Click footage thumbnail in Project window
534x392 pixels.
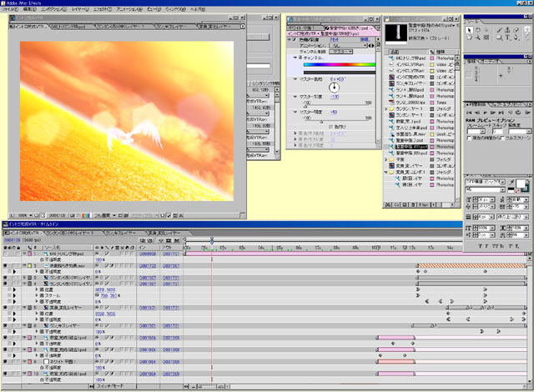pos(396,33)
